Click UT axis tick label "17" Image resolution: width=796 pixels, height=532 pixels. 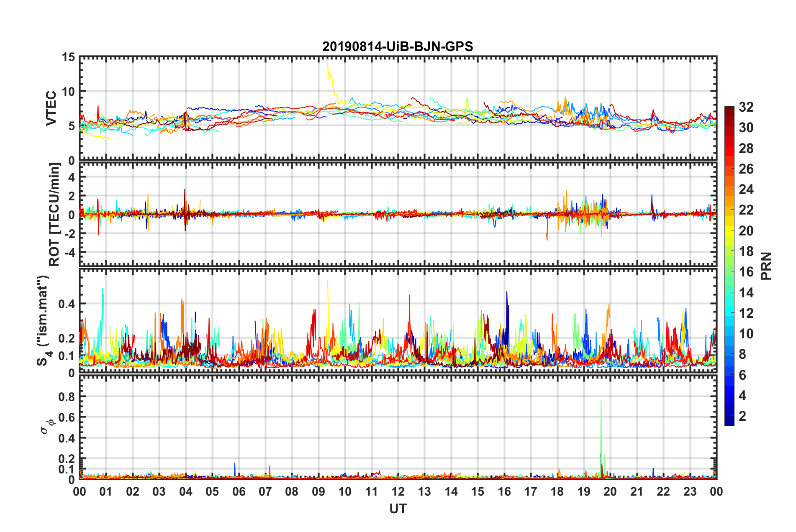click(531, 491)
